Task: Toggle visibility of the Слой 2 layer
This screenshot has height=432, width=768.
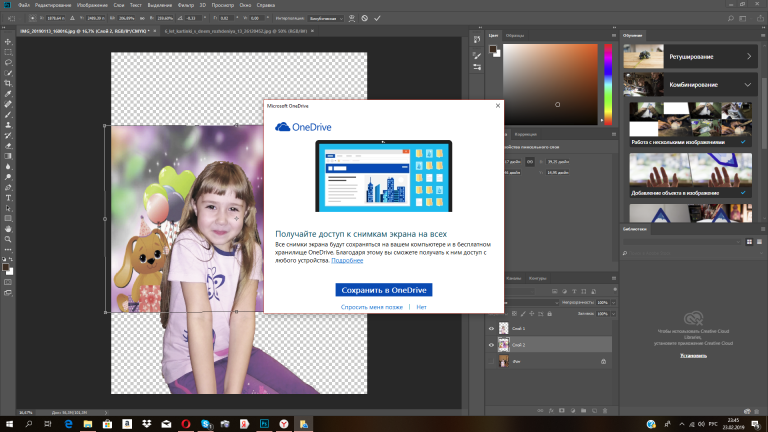Action: (491, 345)
